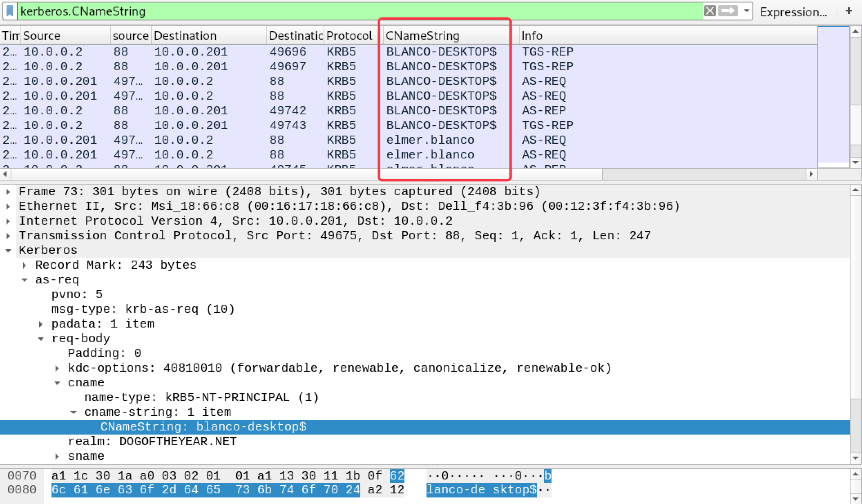Select the realm: DOGOFTHEYEAR.NET line
Screen dimensions: 862x504
click(152, 442)
